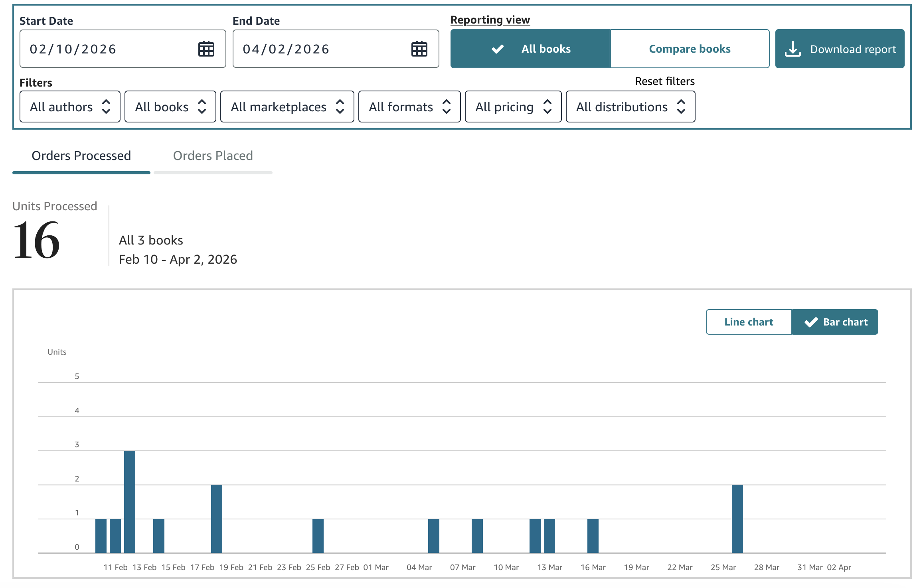Viewport: 921px width, 588px height.
Task: Click the All authors up-down chevron icon
Action: (106, 107)
